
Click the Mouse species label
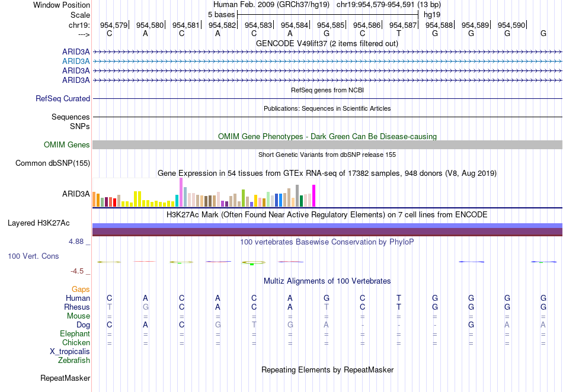[78, 316]
